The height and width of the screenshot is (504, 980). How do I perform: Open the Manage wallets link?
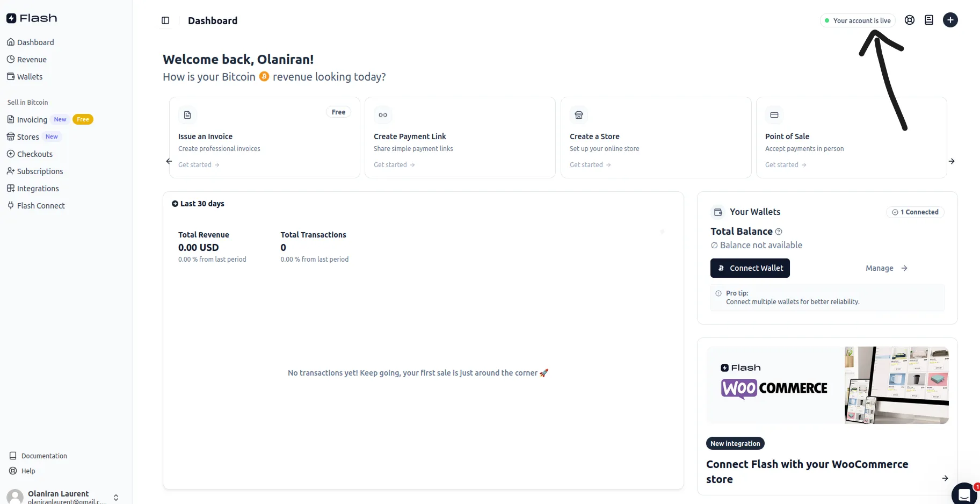(886, 268)
